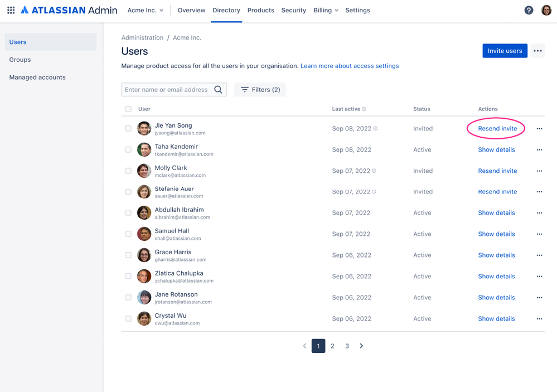Select the checkbox for Taha Kandemir
This screenshot has height=392, width=557.
(x=128, y=149)
